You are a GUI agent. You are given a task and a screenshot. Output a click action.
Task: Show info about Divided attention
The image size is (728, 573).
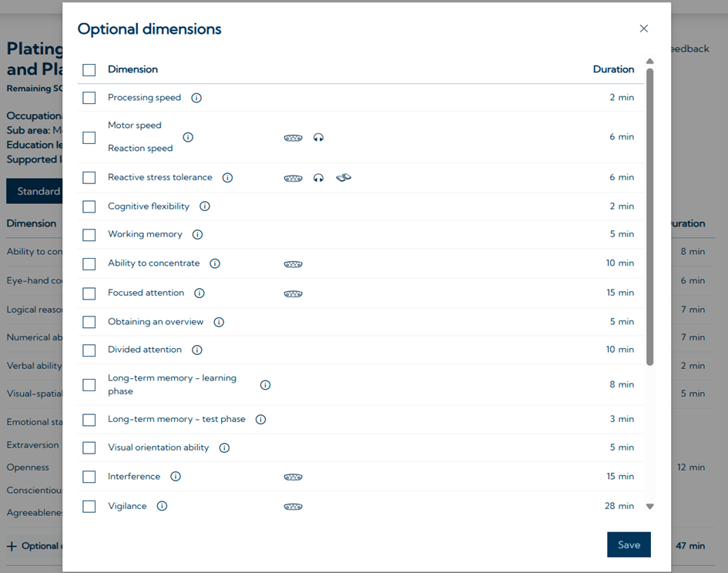(x=197, y=350)
